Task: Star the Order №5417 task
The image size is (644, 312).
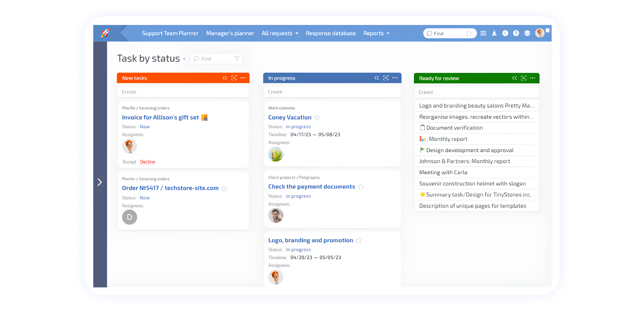Action: [224, 189]
